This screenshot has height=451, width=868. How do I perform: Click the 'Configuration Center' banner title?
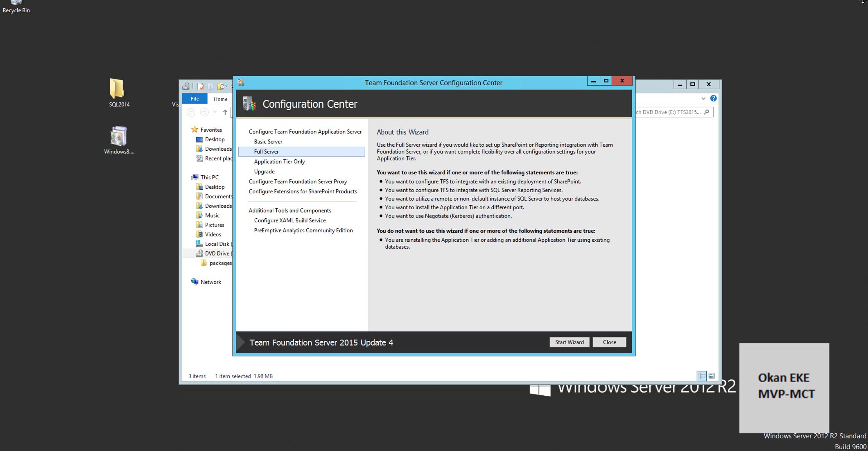click(x=310, y=104)
